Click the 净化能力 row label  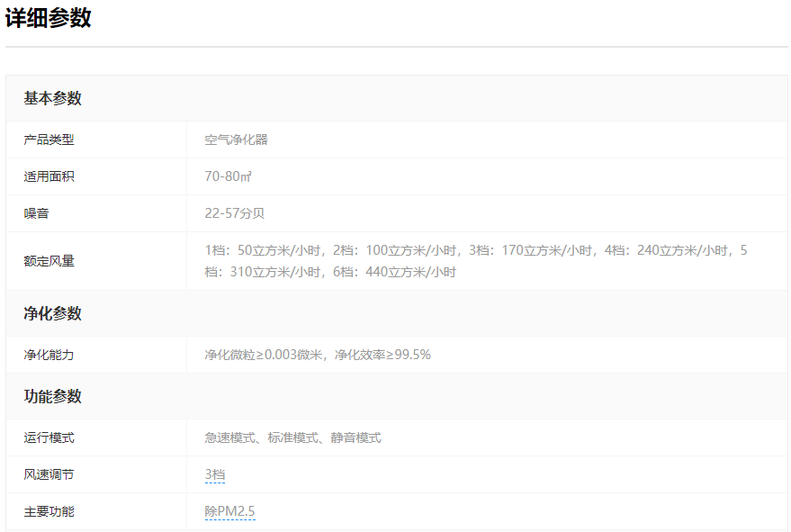[49, 355]
